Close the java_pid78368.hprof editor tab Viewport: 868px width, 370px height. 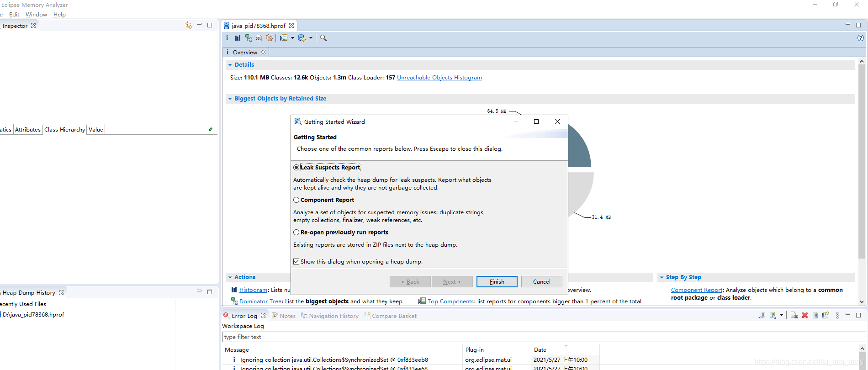tap(291, 26)
